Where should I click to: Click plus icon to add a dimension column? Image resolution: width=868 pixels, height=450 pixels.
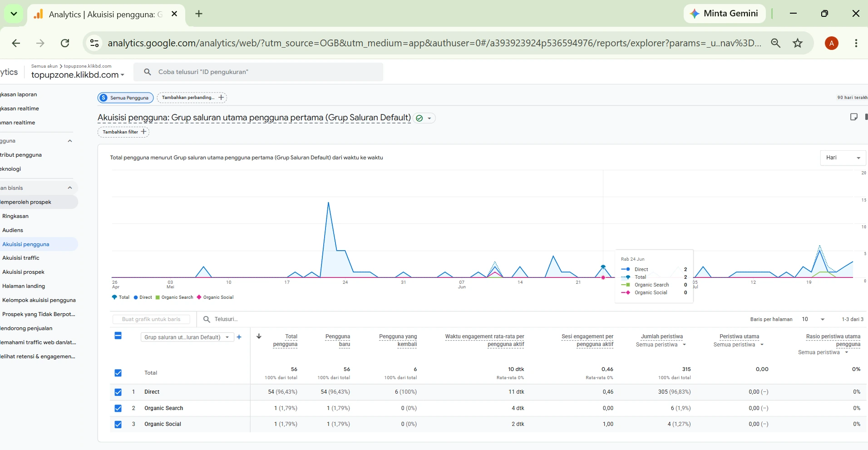tap(239, 337)
